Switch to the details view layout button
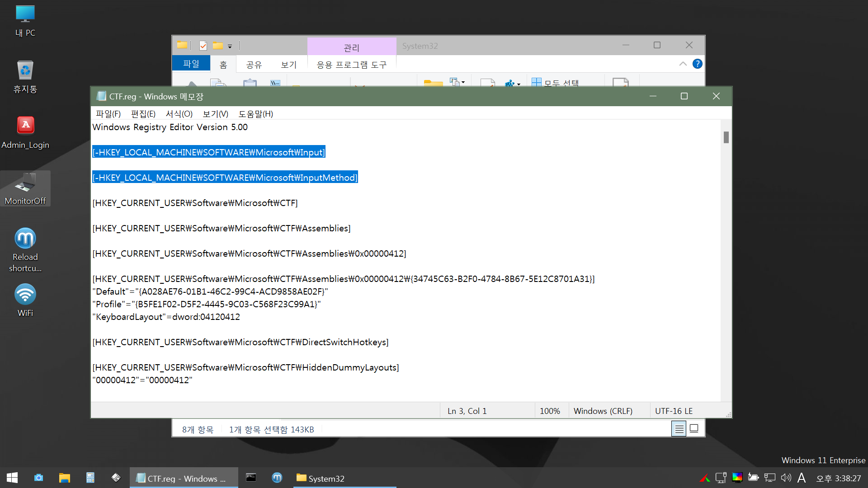The image size is (868, 488). (679, 428)
